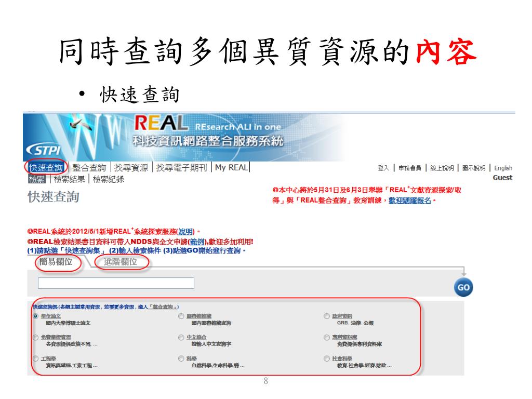
Task: Click the 請輸入中文查詢字 description text
Action: coord(211,344)
